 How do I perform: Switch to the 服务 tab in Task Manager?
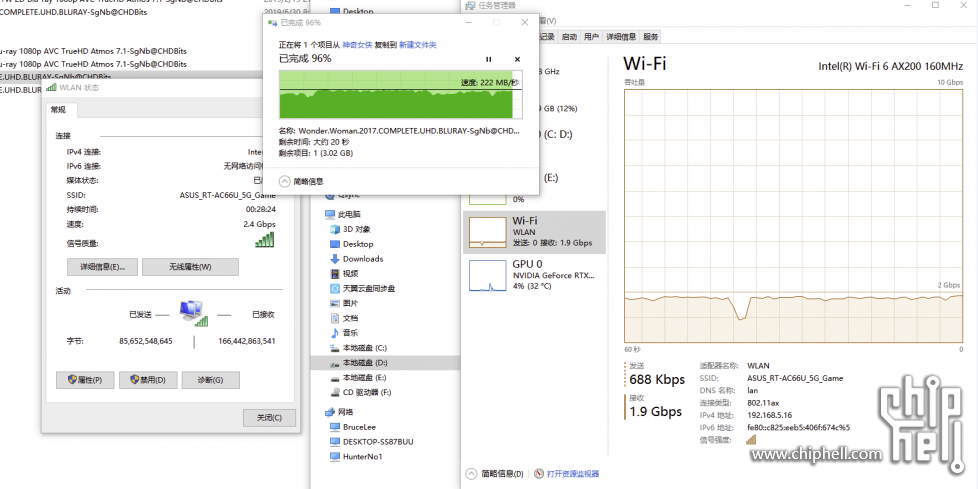pyautogui.click(x=651, y=37)
